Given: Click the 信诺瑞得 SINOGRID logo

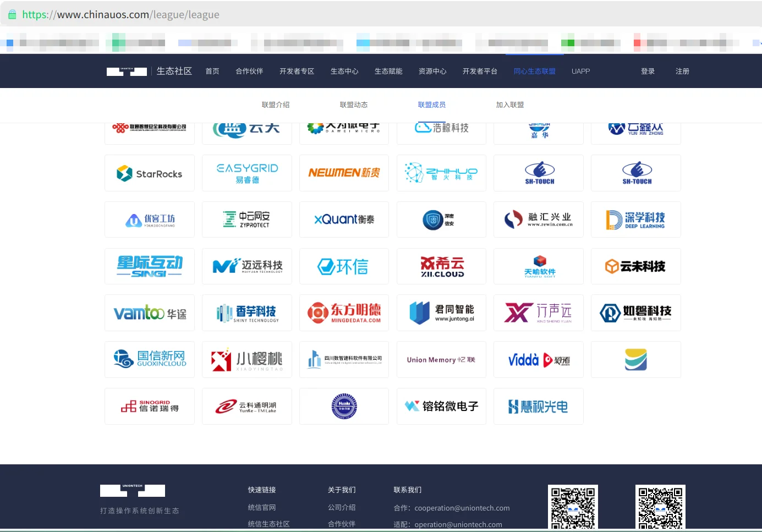Looking at the screenshot, I should pos(150,406).
